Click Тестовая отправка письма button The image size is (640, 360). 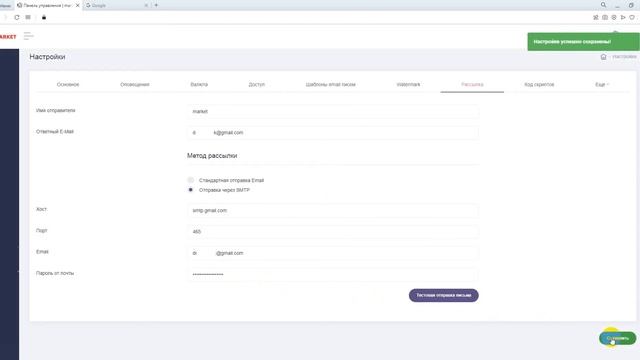pyautogui.click(x=444, y=295)
